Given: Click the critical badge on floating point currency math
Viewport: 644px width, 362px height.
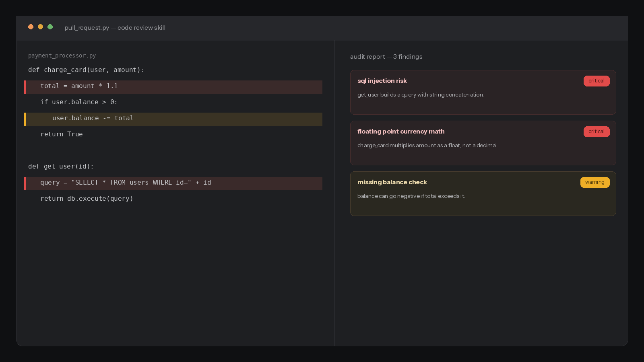Looking at the screenshot, I should point(597,132).
